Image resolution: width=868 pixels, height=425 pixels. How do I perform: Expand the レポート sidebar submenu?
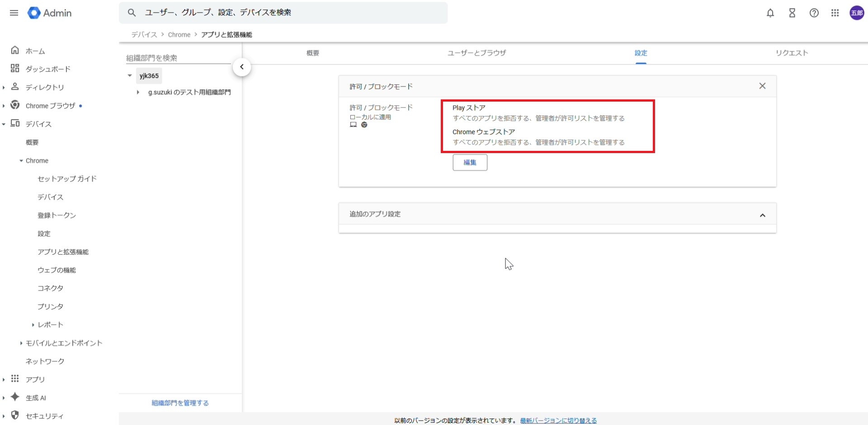click(33, 325)
